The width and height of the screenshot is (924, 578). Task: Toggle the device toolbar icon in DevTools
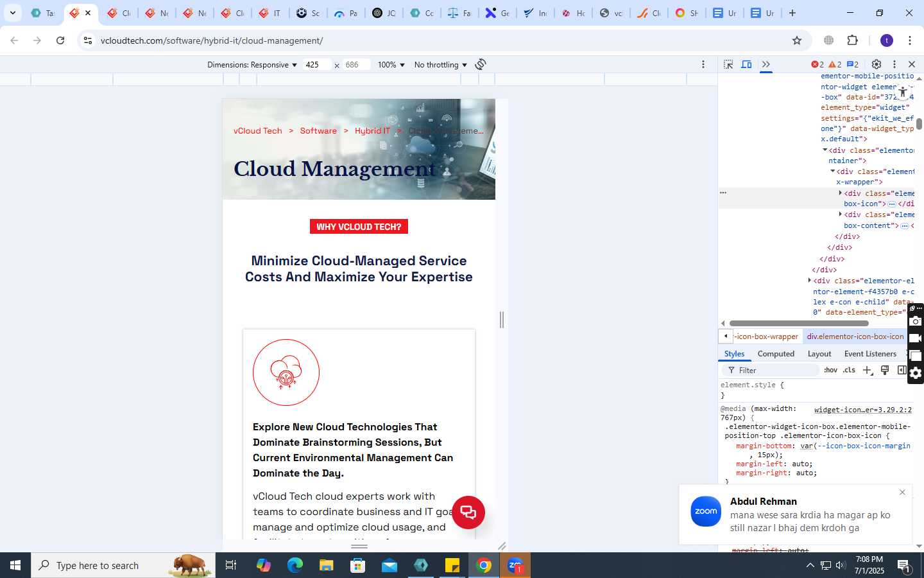(x=747, y=64)
